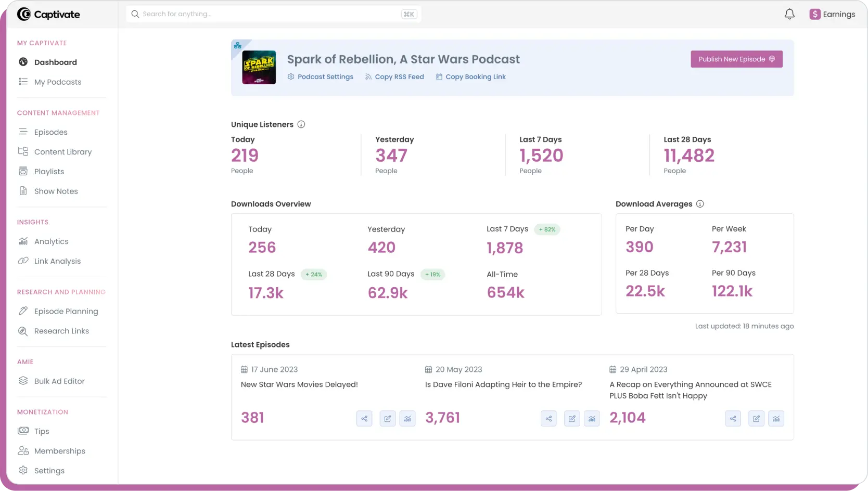
Task: Click the Analytics chart icon in sidebar
Action: point(23,241)
